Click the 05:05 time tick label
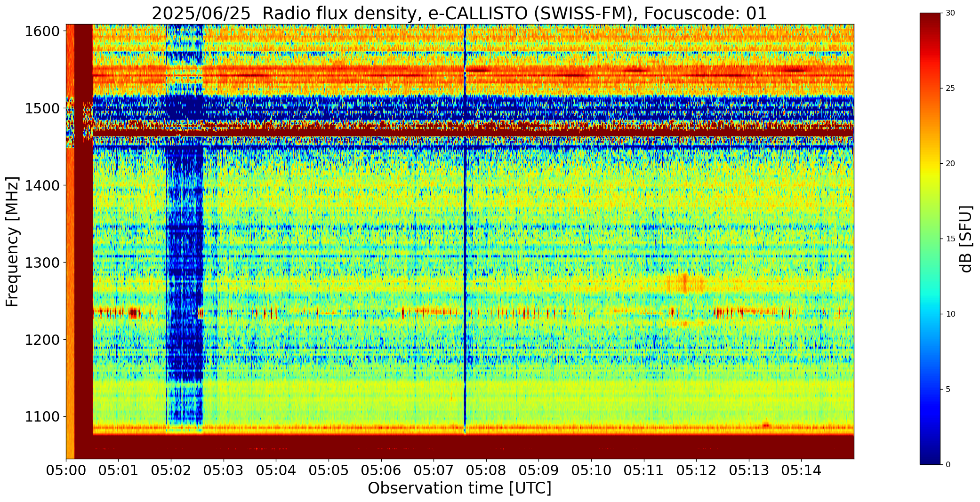This screenshot has width=980, height=502. click(329, 470)
